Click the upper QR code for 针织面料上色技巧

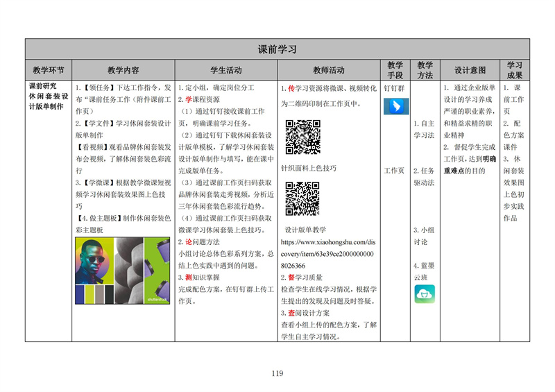click(303, 137)
